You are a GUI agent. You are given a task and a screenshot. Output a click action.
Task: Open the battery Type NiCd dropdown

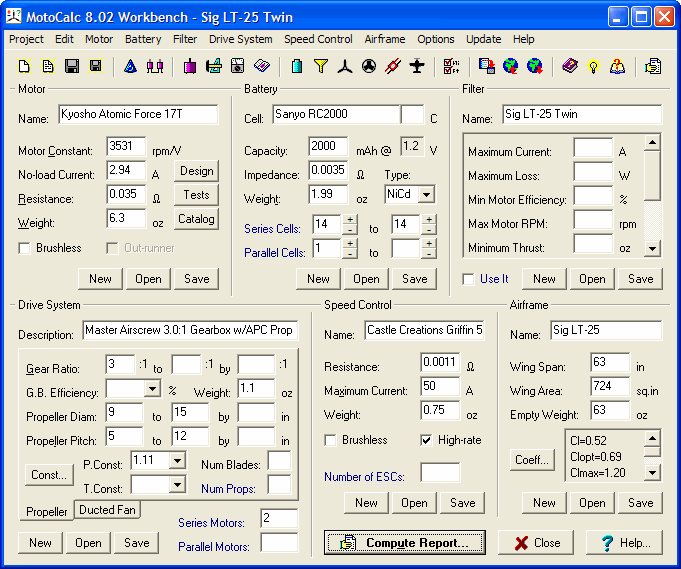pyautogui.click(x=426, y=194)
